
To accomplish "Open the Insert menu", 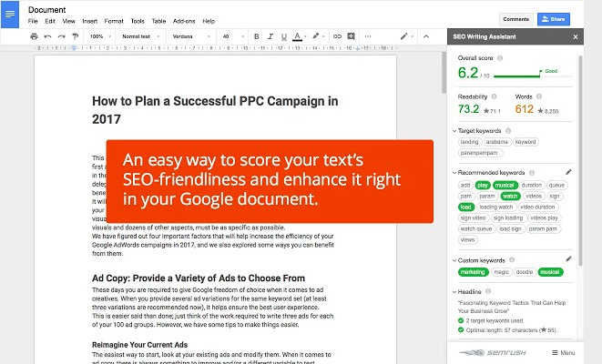I will point(89,21).
